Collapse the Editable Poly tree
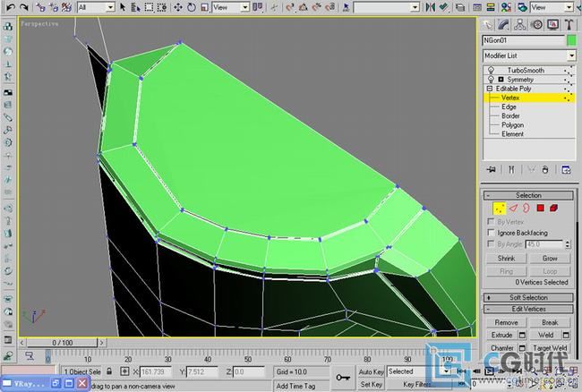 click(x=489, y=89)
